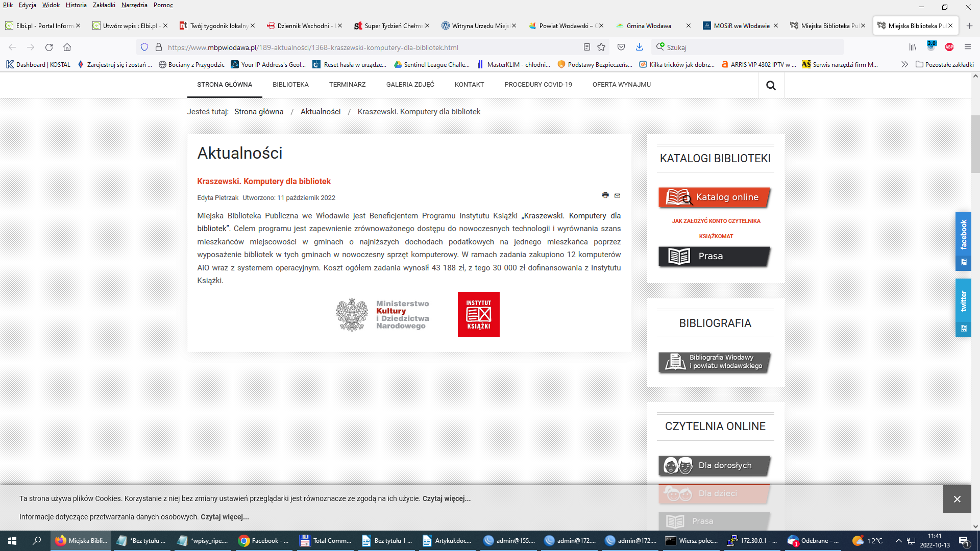The height and width of the screenshot is (551, 980).
Task: Close the Elbi.pl Portal tab
Action: (x=78, y=26)
